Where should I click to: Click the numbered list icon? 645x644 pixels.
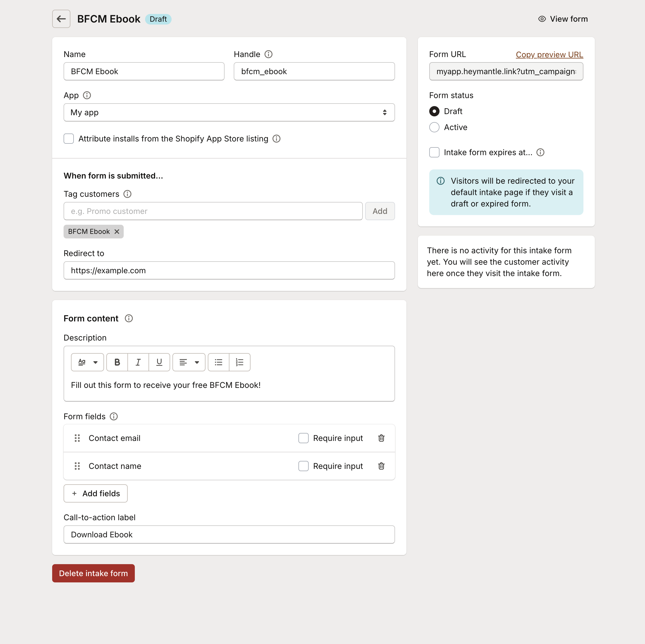pyautogui.click(x=239, y=362)
